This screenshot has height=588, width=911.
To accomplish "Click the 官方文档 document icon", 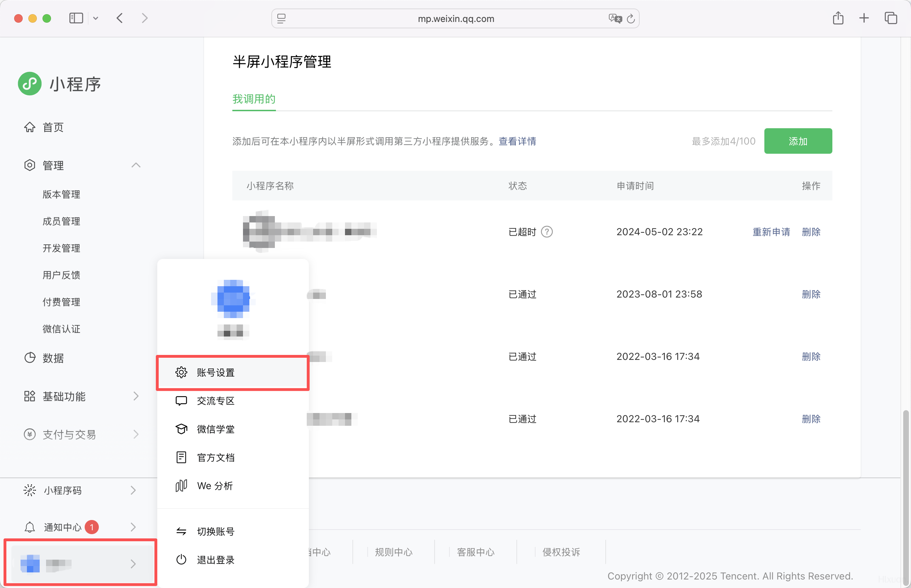I will [x=181, y=457].
